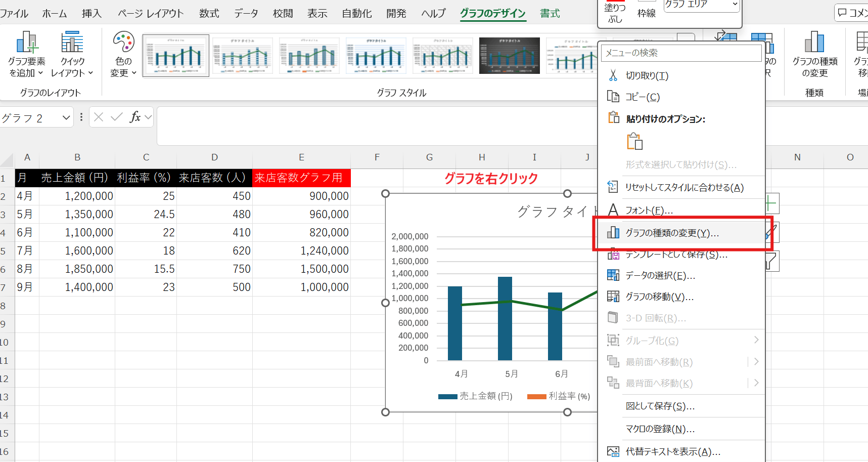Select データの選択(E) in the context menu
This screenshot has width=868, height=462.
pos(660,276)
